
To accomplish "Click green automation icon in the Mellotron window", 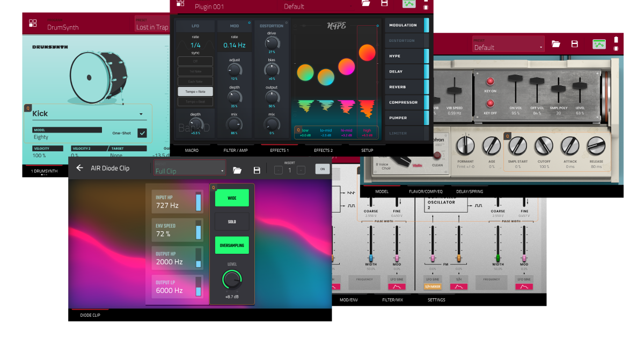I will [599, 44].
